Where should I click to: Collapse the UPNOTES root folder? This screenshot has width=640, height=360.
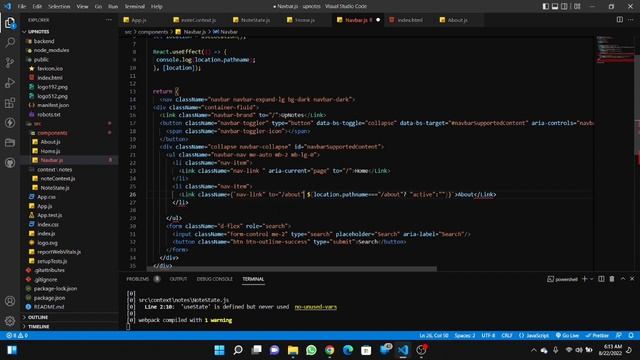[39, 31]
